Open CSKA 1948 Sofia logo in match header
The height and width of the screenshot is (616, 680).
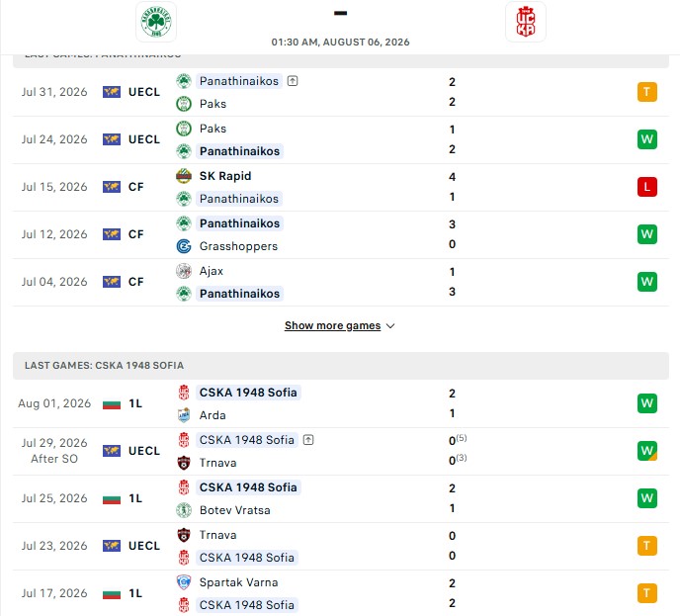coord(526,22)
